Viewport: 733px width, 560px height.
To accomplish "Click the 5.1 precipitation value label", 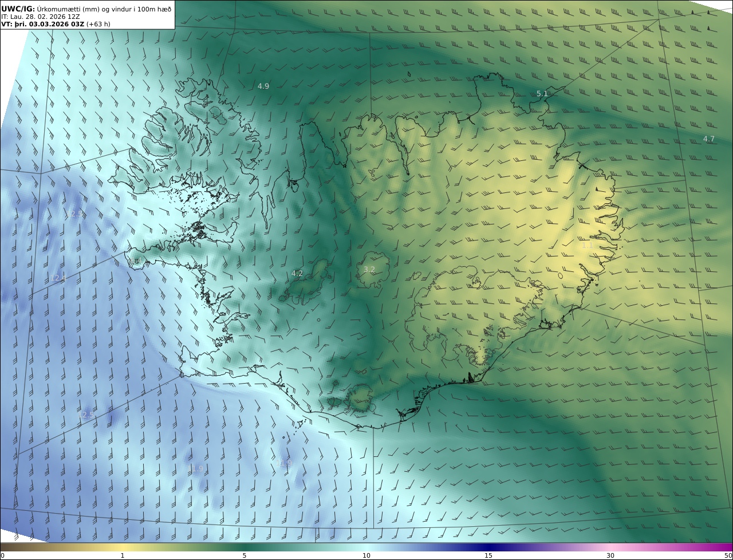I will click(542, 93).
